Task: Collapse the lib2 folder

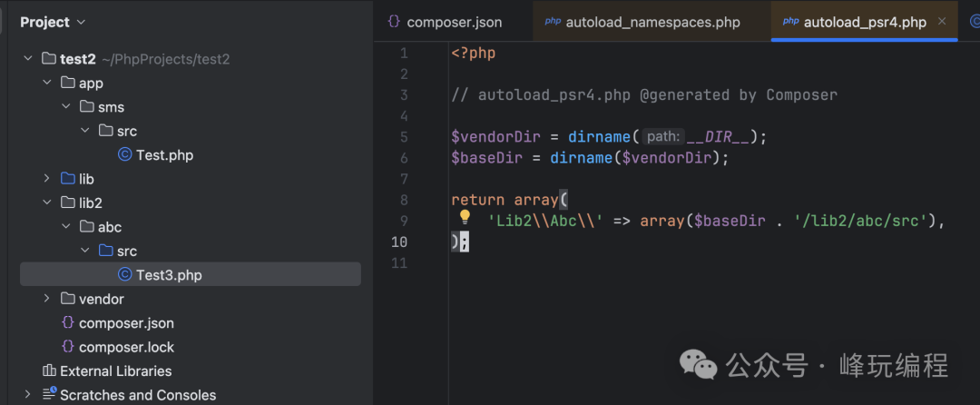Action: pyautogui.click(x=47, y=202)
